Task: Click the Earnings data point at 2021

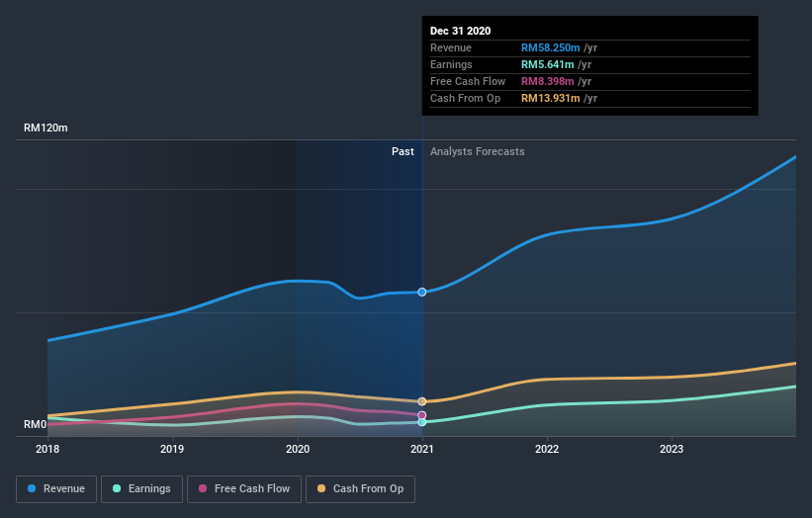Action: coord(422,422)
